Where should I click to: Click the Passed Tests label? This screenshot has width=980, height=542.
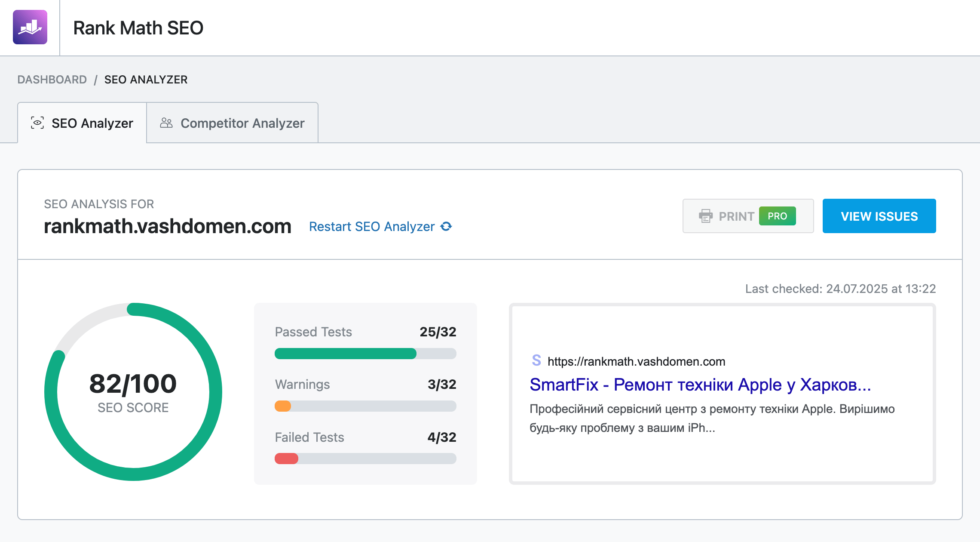(x=313, y=332)
